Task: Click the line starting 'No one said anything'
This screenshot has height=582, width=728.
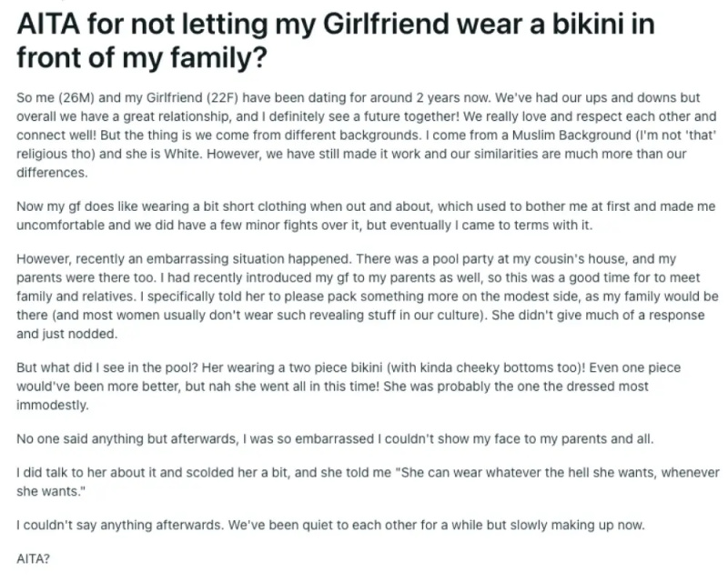Action: pos(335,439)
